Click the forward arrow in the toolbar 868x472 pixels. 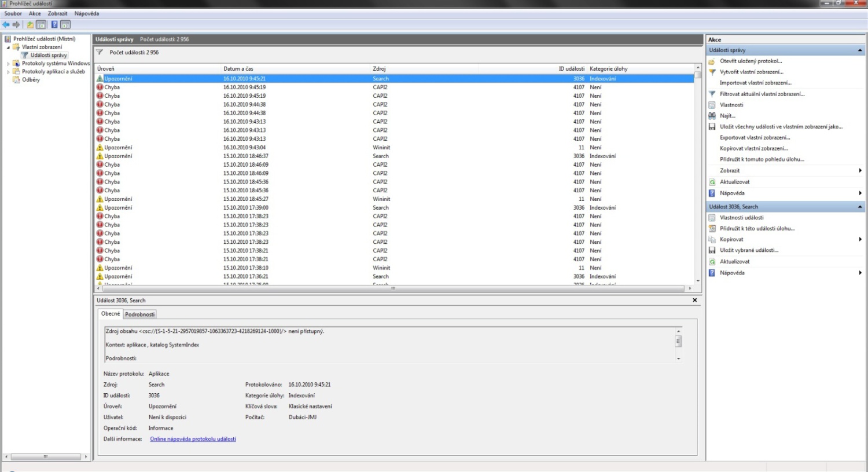pos(16,24)
